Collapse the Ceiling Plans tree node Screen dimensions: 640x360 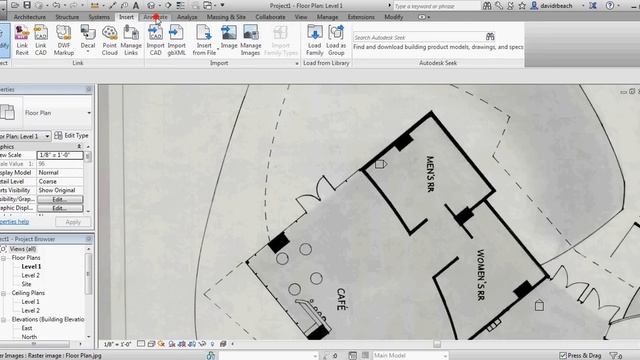click(3, 293)
